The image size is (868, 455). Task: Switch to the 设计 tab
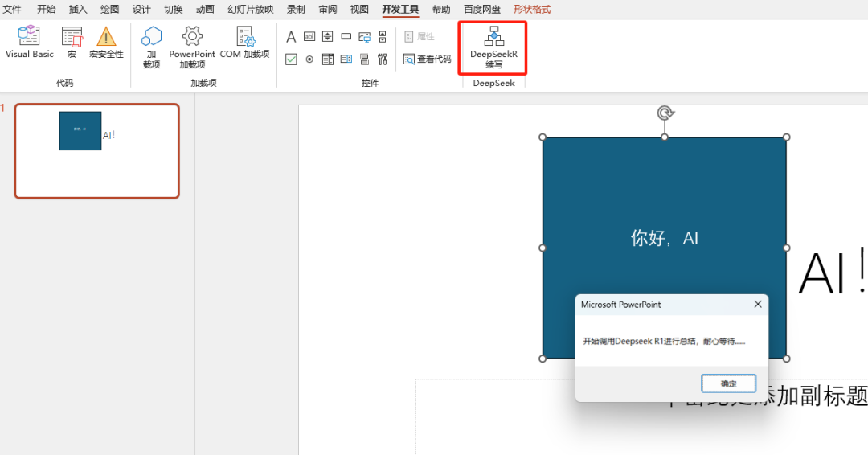tap(141, 10)
